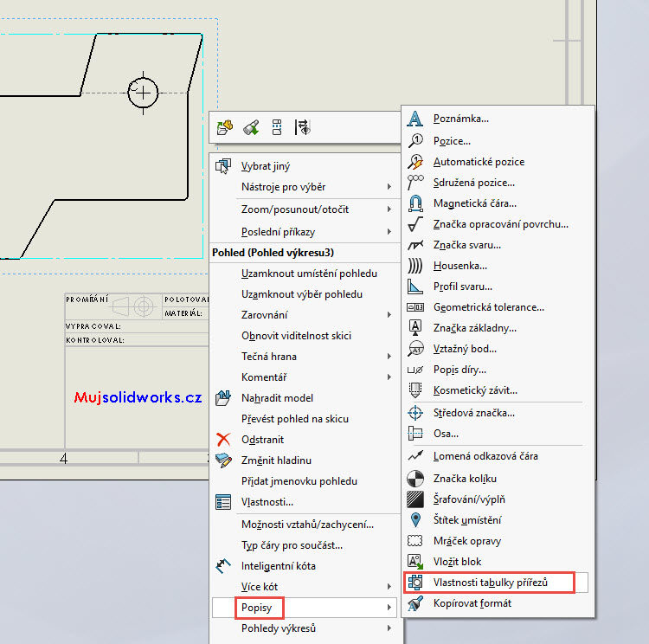649x644 pixels.
Task: Click the open part icon in context toolbar
Action: click(225, 127)
